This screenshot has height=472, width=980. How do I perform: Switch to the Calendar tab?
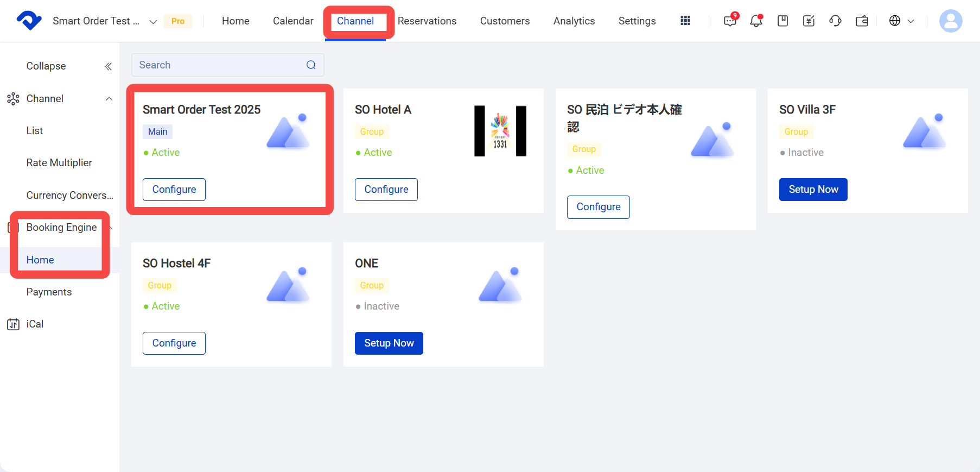(293, 21)
